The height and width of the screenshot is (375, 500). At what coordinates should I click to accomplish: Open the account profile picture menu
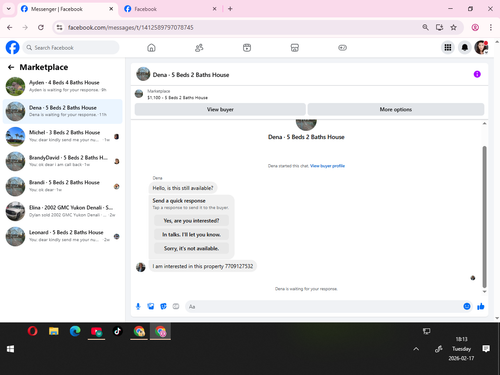(x=481, y=48)
